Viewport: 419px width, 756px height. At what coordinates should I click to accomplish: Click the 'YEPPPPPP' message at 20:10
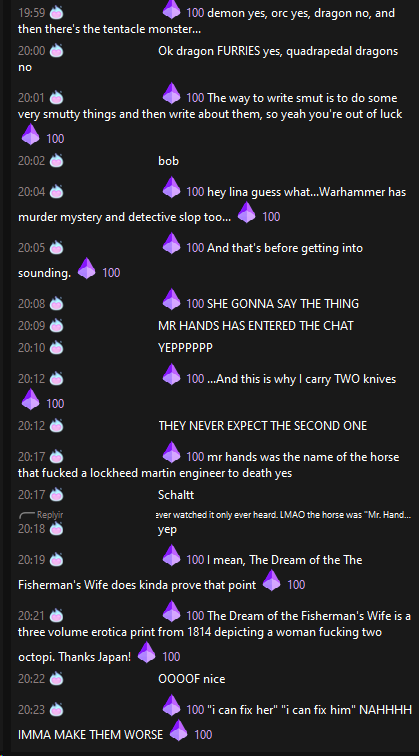coord(185,348)
